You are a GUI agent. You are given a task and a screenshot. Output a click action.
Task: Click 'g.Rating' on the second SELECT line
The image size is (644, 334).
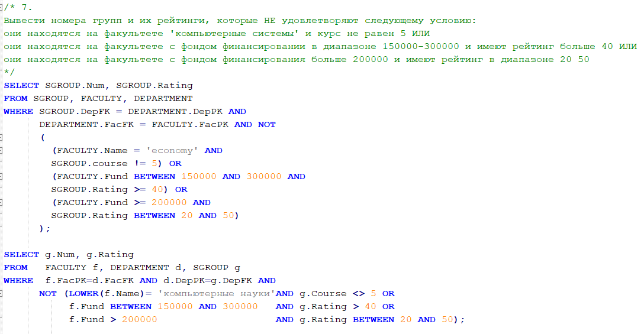pos(110,254)
